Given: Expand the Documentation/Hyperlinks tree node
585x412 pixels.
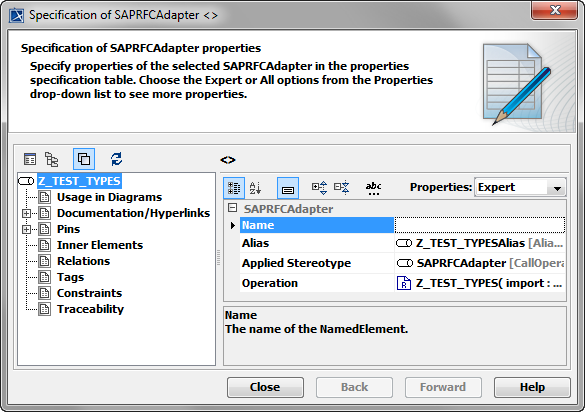Looking at the screenshot, I should pos(26,213).
